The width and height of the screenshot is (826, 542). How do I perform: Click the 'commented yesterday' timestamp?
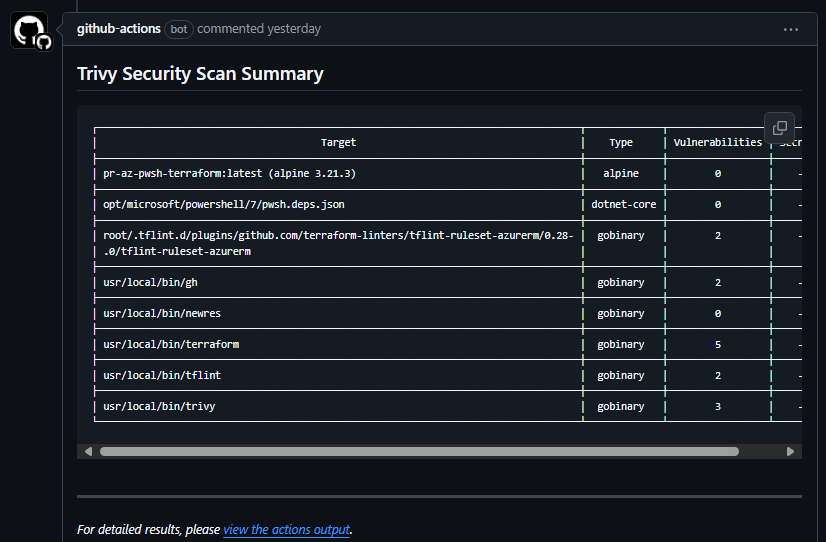[x=259, y=29]
